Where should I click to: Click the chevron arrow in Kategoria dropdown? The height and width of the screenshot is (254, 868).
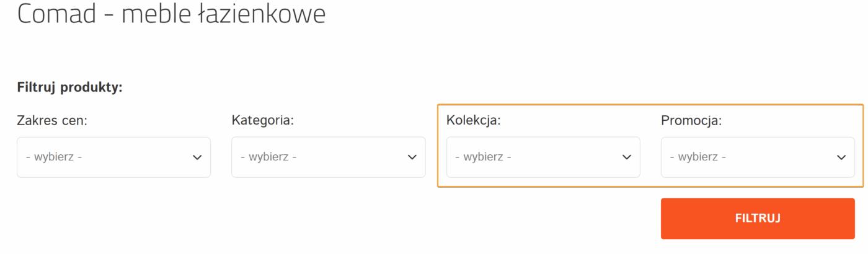412,157
